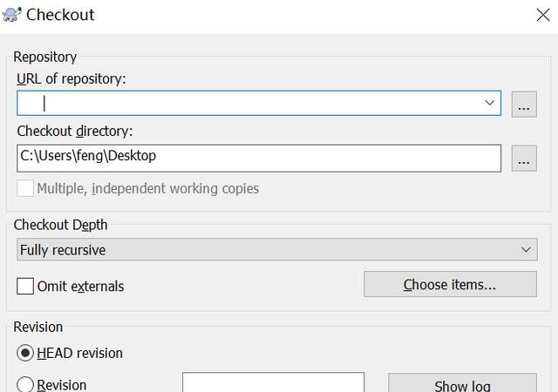Click the revision number input box

click(273, 384)
